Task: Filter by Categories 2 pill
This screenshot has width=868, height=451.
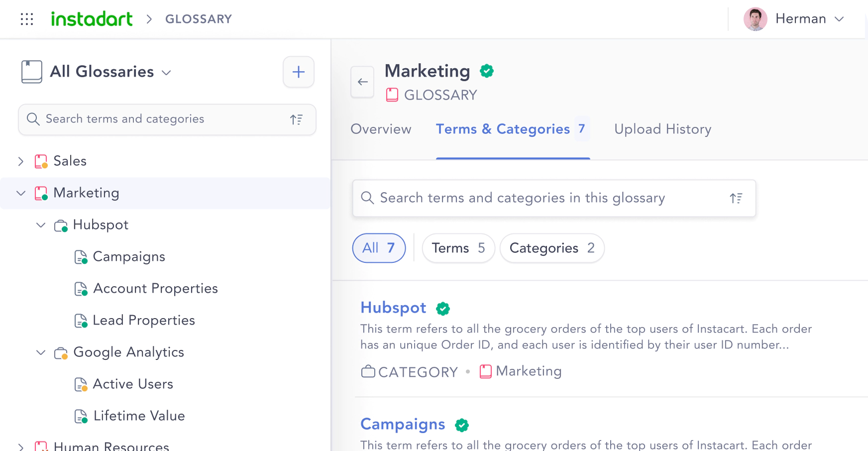Action: click(552, 248)
